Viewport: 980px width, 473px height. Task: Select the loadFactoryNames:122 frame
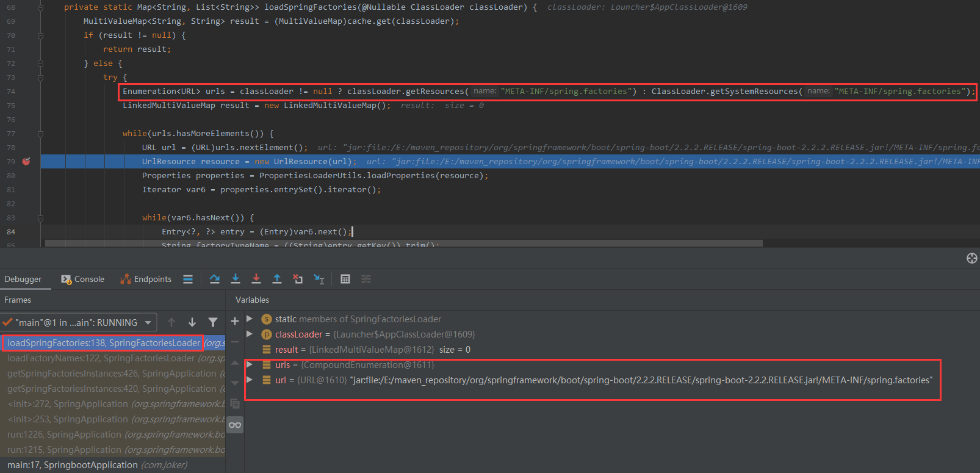point(113,358)
